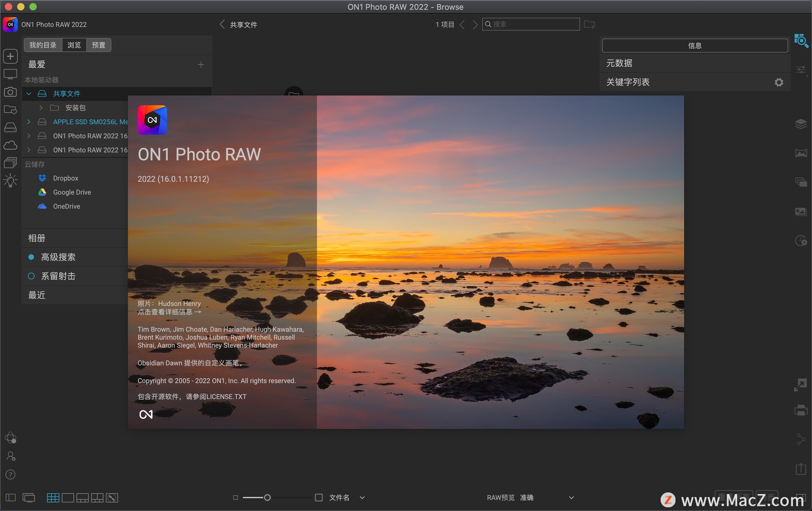Click the camera tethered-shooting icon

tap(10, 92)
